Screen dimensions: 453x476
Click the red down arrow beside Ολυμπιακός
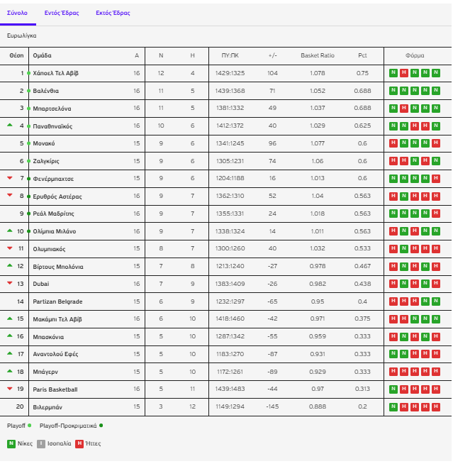10,248
